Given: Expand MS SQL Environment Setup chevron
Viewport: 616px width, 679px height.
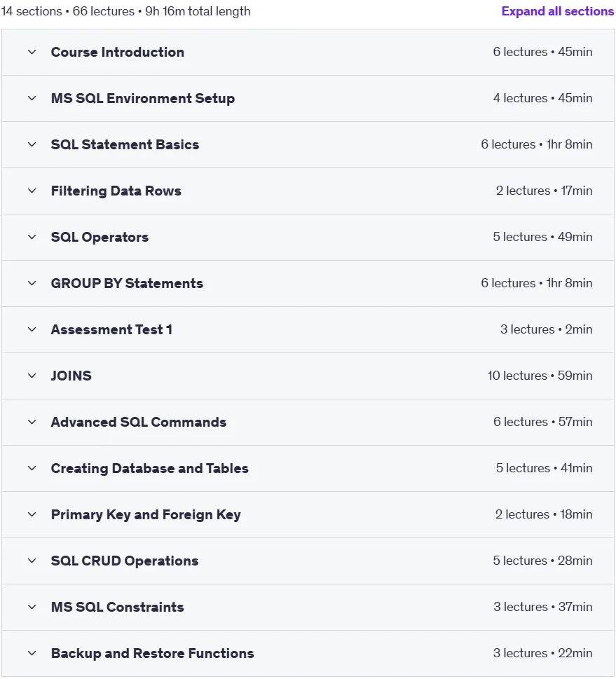Looking at the screenshot, I should click(x=32, y=98).
